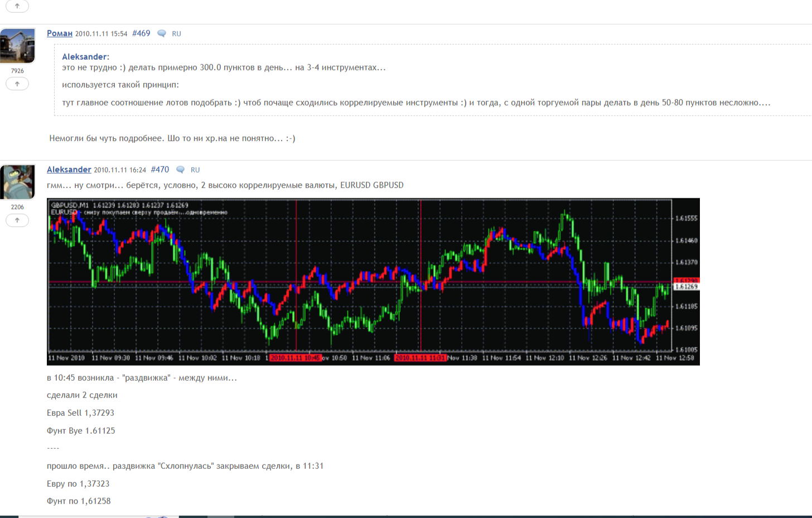This screenshot has width=812, height=518.
Task: Click the red 10:45 time marker on chart
Action: (x=296, y=358)
